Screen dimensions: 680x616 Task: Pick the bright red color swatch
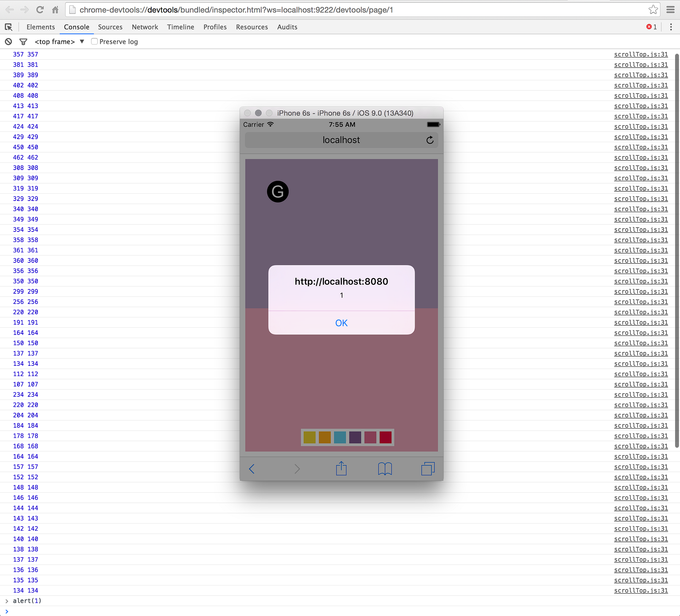pyautogui.click(x=385, y=437)
